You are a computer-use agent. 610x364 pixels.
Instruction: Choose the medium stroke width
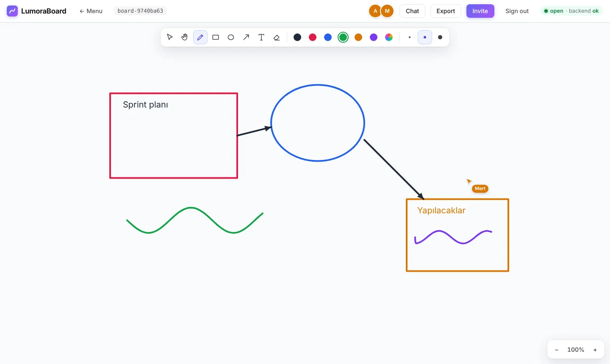[x=425, y=37]
